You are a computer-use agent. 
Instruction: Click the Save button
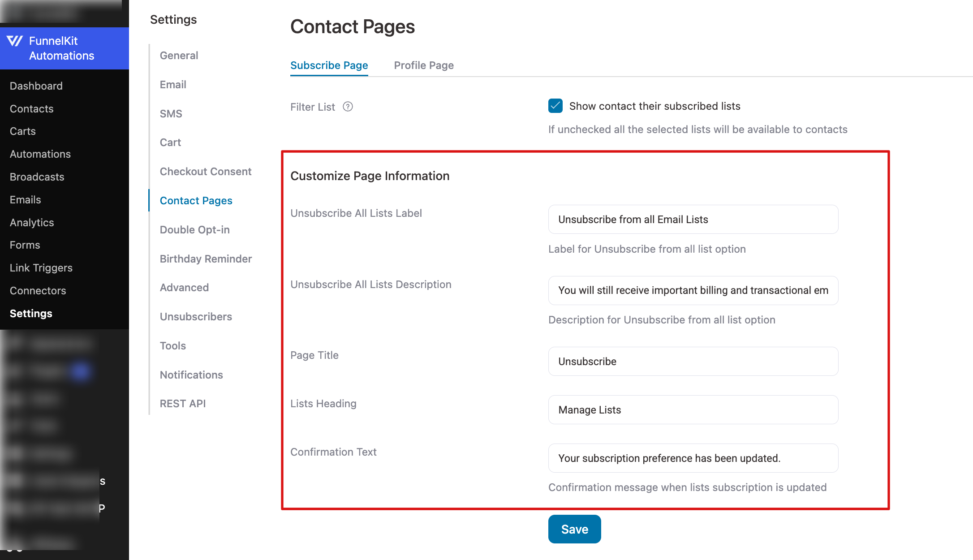coord(574,529)
